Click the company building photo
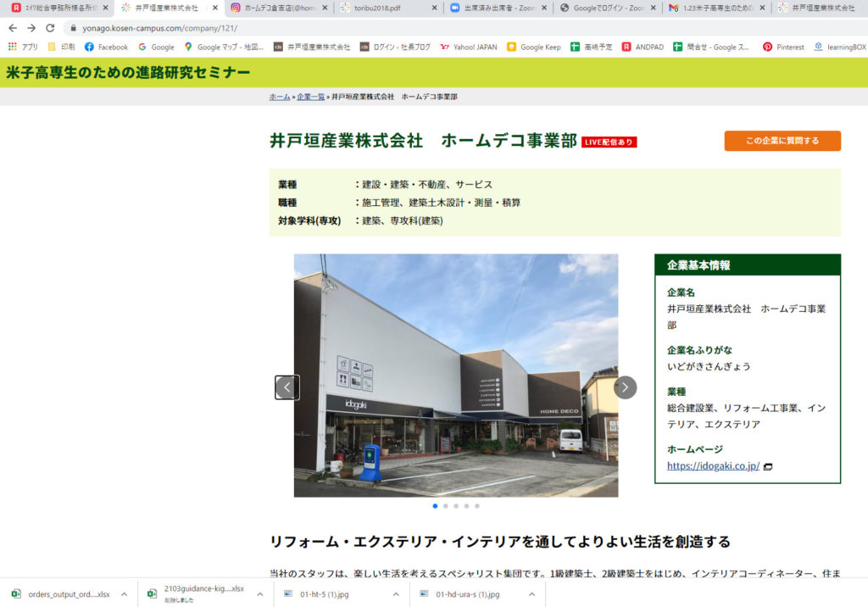The width and height of the screenshot is (868, 607). pyautogui.click(x=455, y=376)
